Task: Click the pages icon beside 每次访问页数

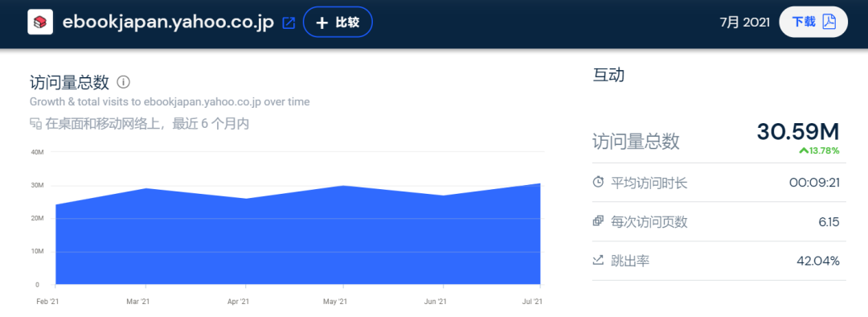Action: (x=598, y=221)
